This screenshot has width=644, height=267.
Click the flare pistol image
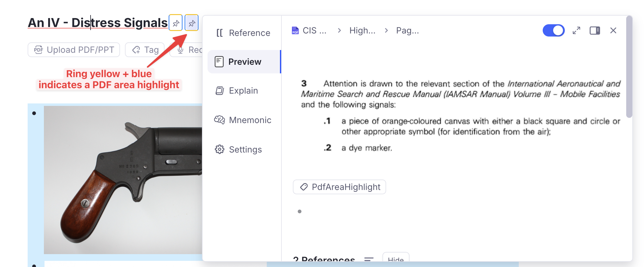[123, 180]
